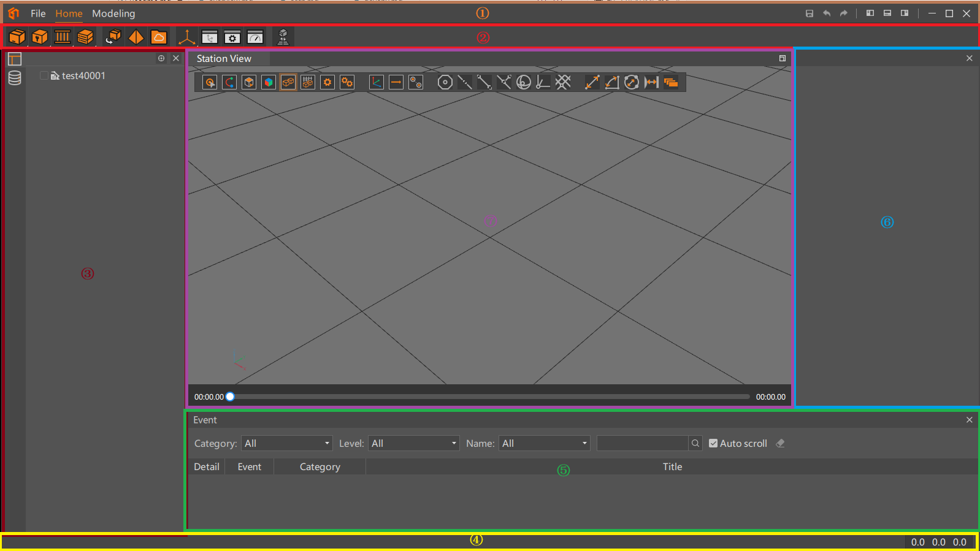Open the Level dropdown filter
This screenshot has height=551, width=980.
[x=413, y=443]
